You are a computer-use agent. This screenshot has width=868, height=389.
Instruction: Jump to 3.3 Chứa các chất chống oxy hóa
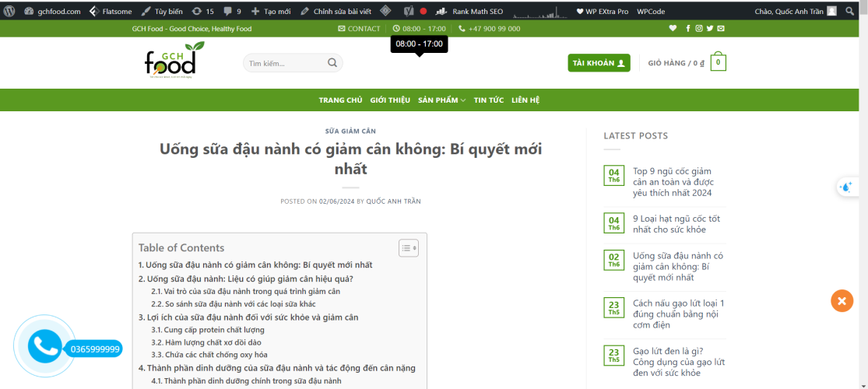click(x=209, y=355)
